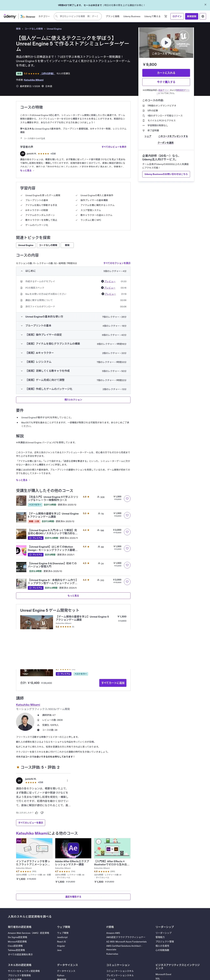Wishlist heart for Diversion バージョン管理入門 course
Viewport: 210px width, 980px height.
coord(127,565)
